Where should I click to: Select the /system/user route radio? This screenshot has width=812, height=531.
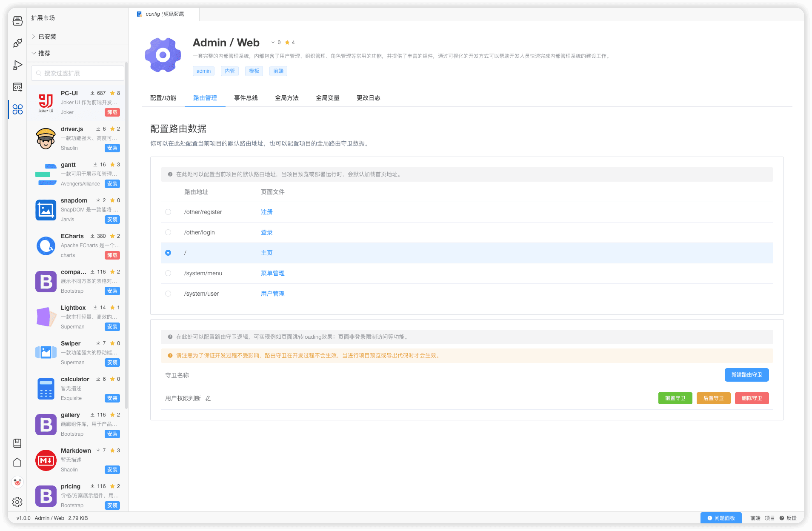(x=168, y=294)
